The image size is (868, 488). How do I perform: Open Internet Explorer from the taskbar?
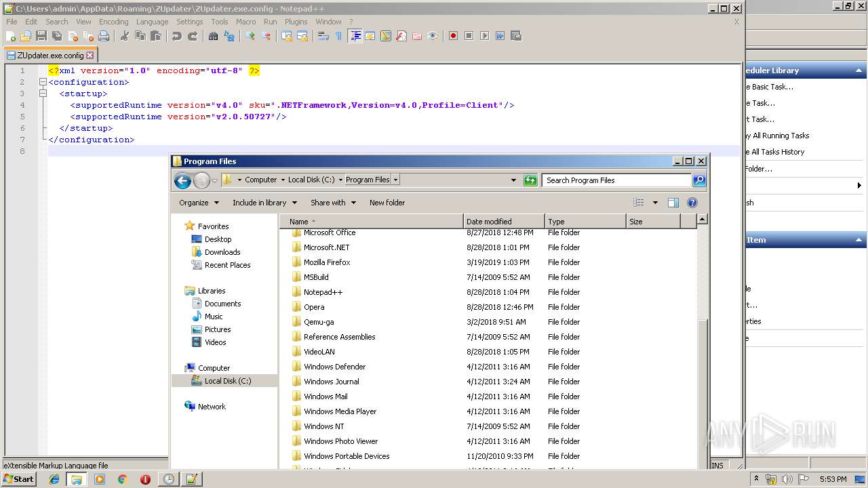pyautogui.click(x=54, y=479)
